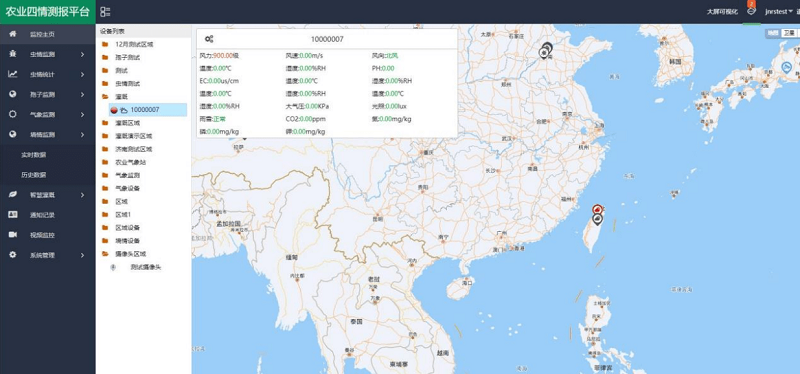The image size is (800, 374).
Task: Click the leaf icon for 智慧灌溉
Action: point(13,194)
